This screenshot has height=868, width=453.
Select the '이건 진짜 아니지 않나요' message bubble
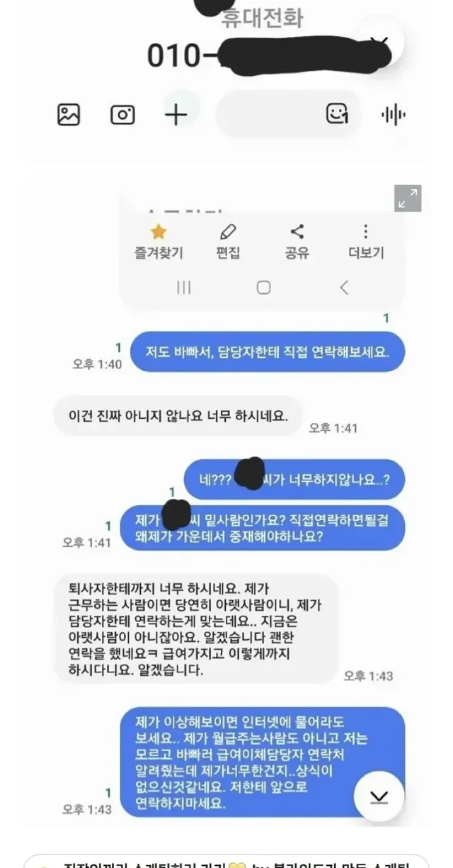coord(178,415)
